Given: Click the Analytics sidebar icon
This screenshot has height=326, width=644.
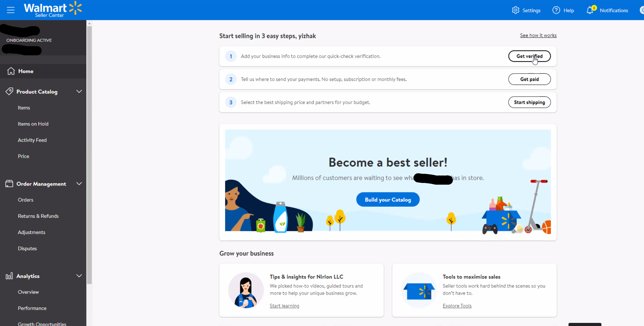Looking at the screenshot, I should pyautogui.click(x=9, y=275).
